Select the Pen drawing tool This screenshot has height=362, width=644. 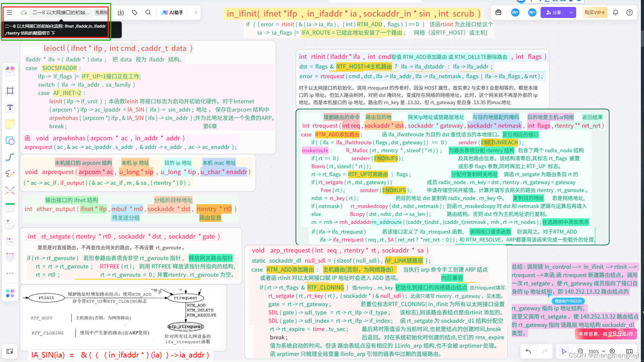10,174
